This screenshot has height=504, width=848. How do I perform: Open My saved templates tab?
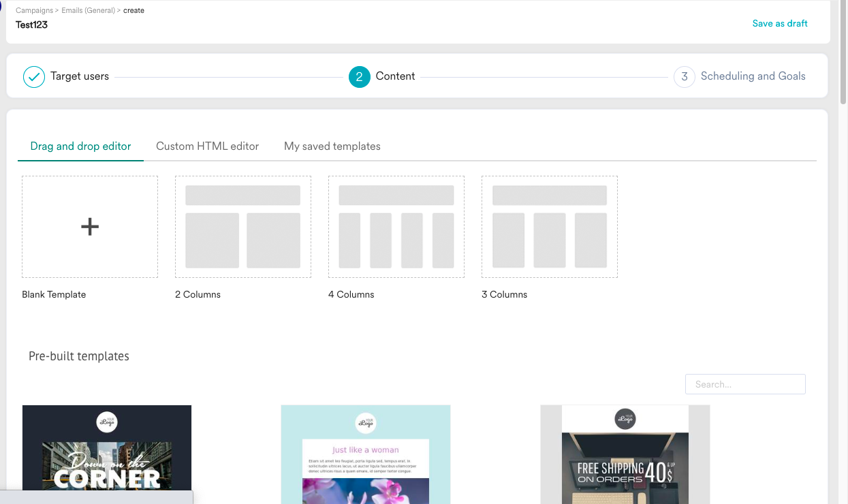(332, 146)
